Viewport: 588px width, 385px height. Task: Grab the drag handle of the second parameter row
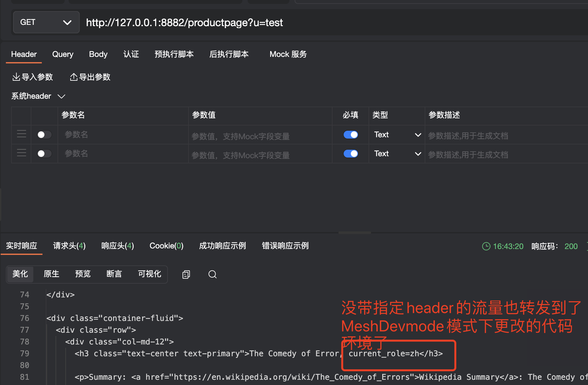[x=21, y=153]
